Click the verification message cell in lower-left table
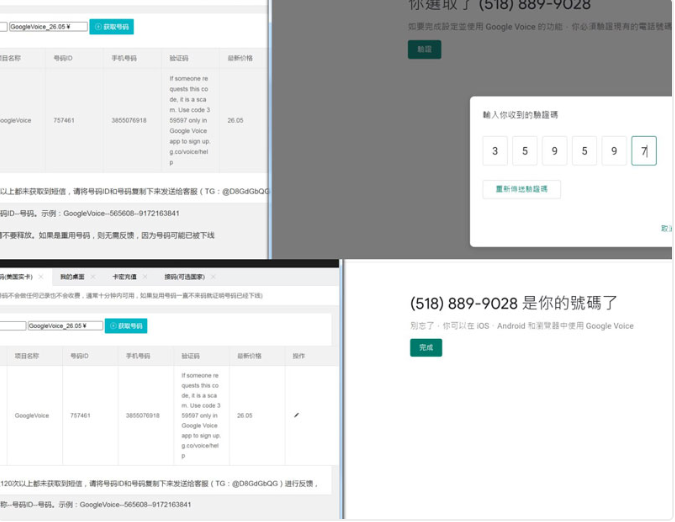 pos(201,416)
